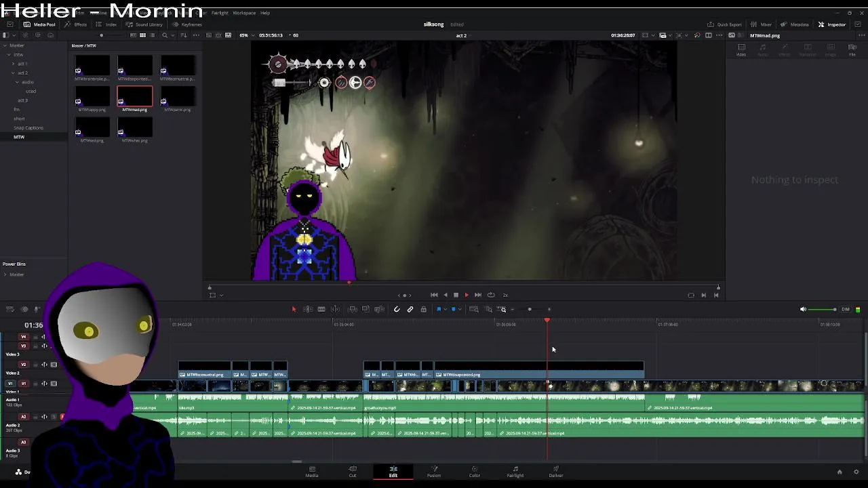Open Project Settings gear icon

pos(856,472)
